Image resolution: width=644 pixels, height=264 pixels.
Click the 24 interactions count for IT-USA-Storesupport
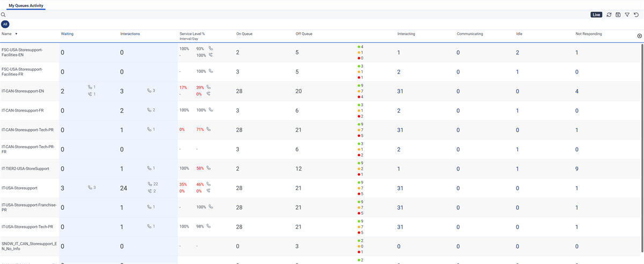(123, 188)
